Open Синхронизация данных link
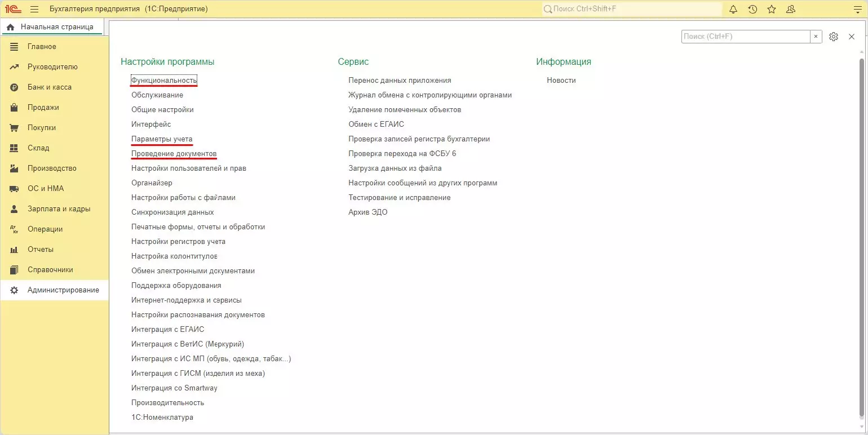The height and width of the screenshot is (435, 868). point(172,212)
